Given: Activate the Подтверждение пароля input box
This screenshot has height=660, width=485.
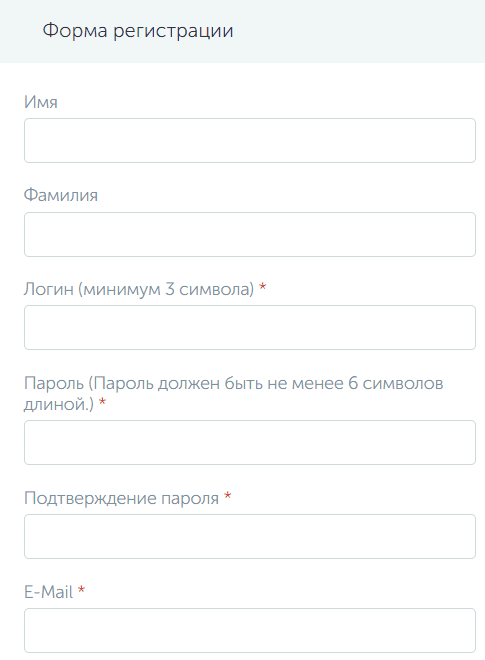Looking at the screenshot, I should (x=250, y=536).
